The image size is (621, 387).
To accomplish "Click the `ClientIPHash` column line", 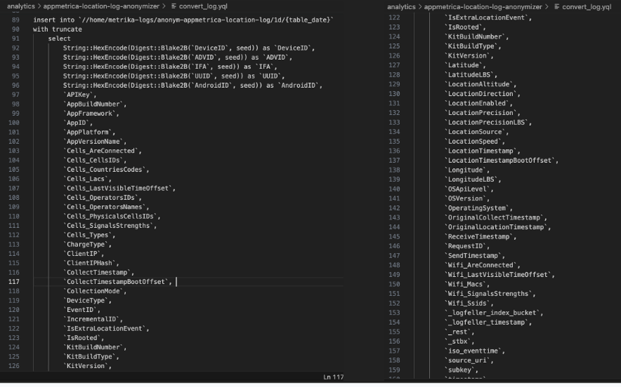I will pos(91,263).
